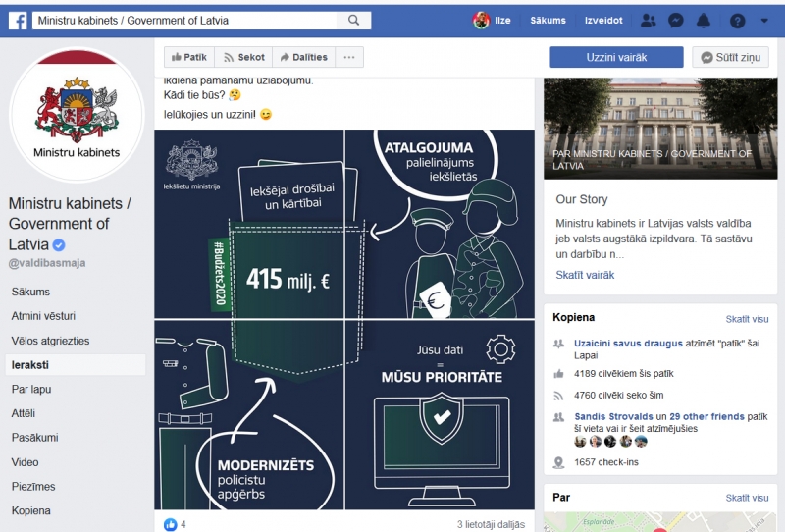The height and width of the screenshot is (532, 785).
Task: Click the search magnifier icon
Action: click(353, 21)
